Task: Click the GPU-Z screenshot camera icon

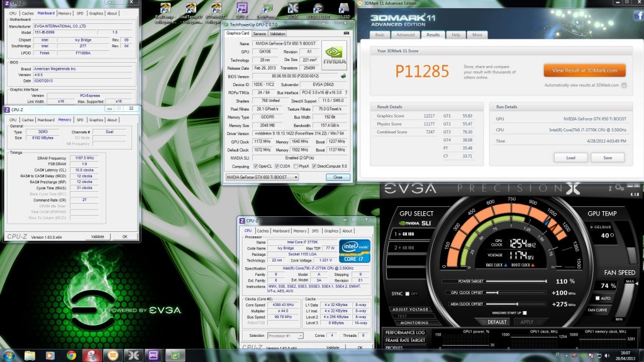Action: coord(347,33)
